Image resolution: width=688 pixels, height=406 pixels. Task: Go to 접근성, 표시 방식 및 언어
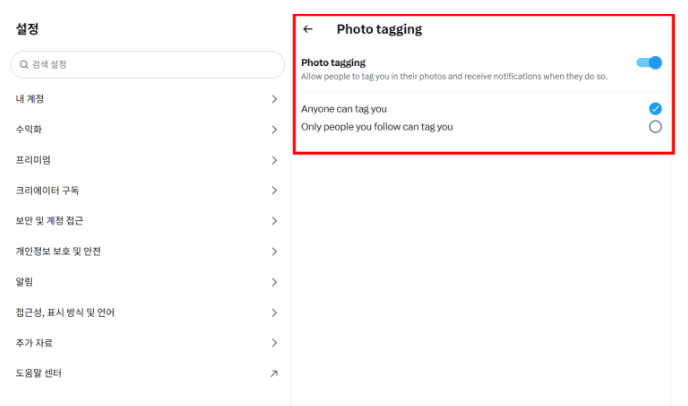click(x=65, y=313)
